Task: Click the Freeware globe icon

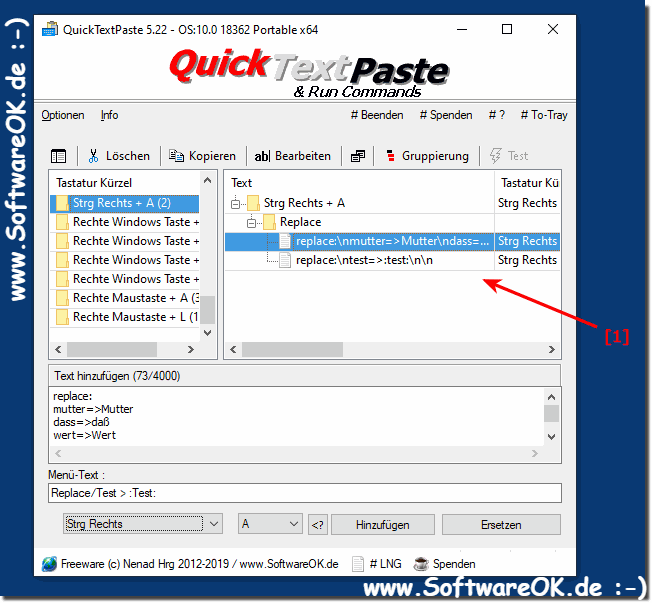Action: coord(49,564)
